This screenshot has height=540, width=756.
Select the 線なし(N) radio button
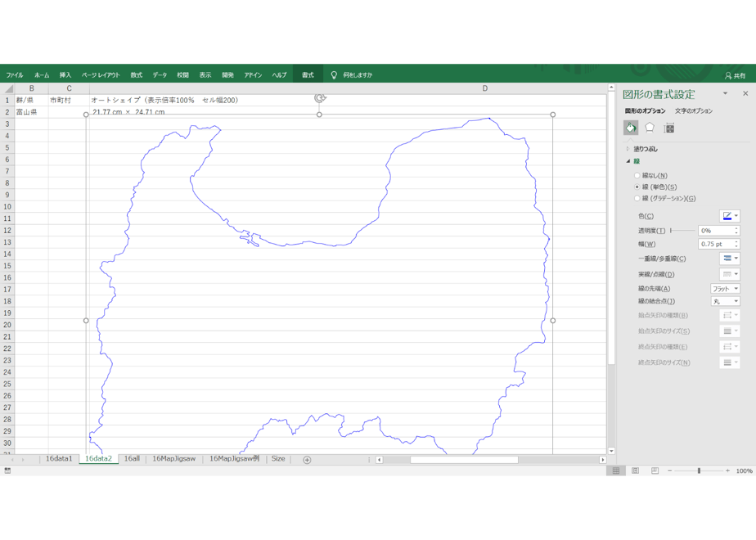click(x=637, y=175)
